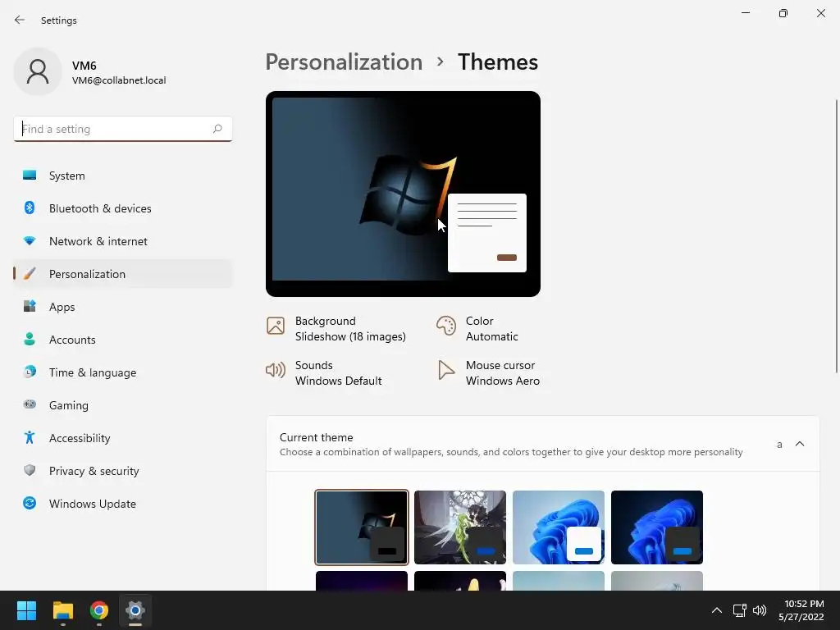
Task: Go back to Personalization via breadcrumb
Action: pyautogui.click(x=344, y=62)
